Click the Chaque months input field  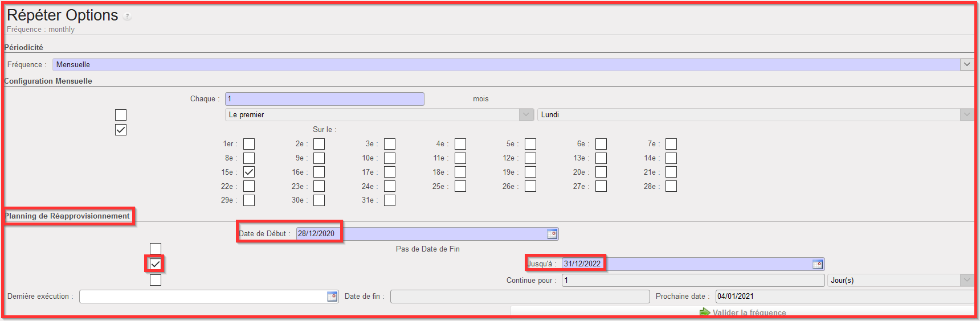pyautogui.click(x=324, y=99)
